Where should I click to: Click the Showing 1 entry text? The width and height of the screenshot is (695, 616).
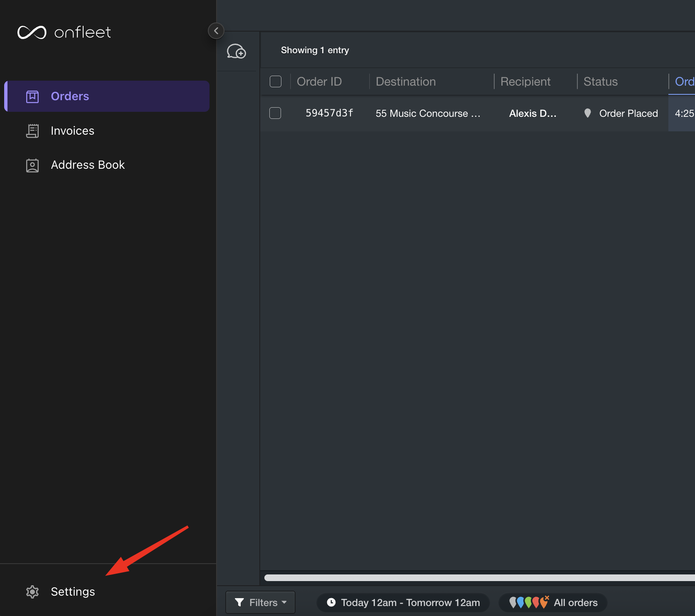pos(315,50)
